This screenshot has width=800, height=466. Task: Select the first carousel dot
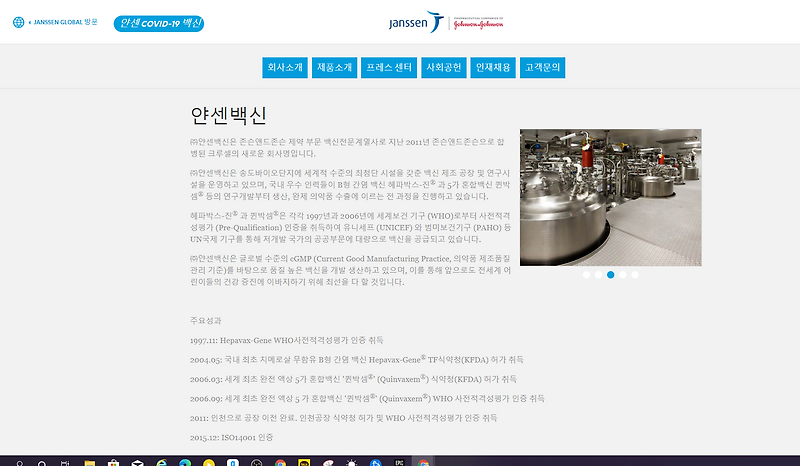586,275
